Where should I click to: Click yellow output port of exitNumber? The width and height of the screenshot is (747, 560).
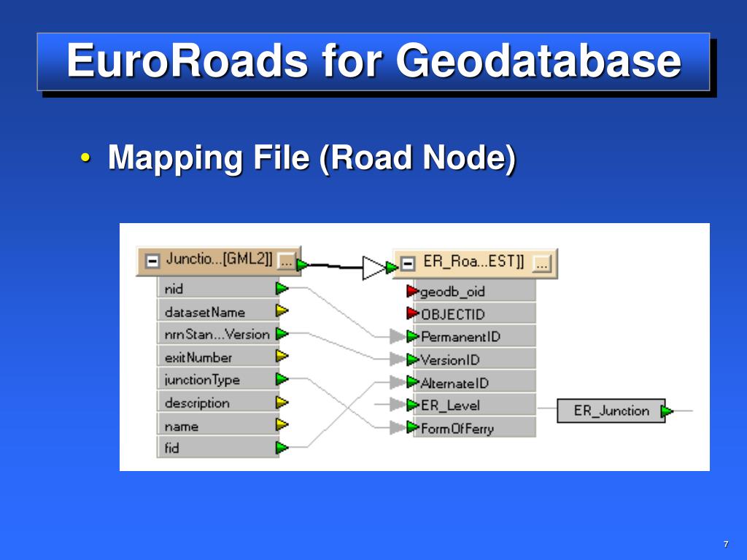pyautogui.click(x=282, y=356)
